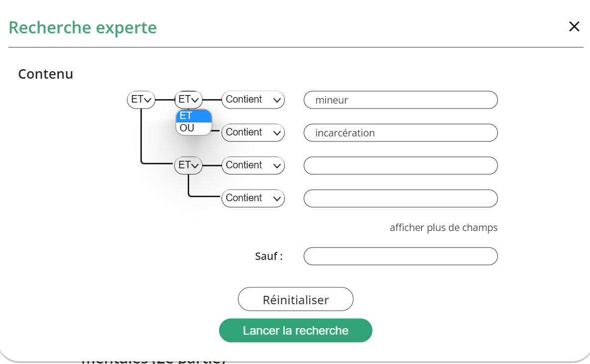The image size is (590, 364).
Task: Open Contient dropdown beside the mineur field
Action: click(x=253, y=100)
